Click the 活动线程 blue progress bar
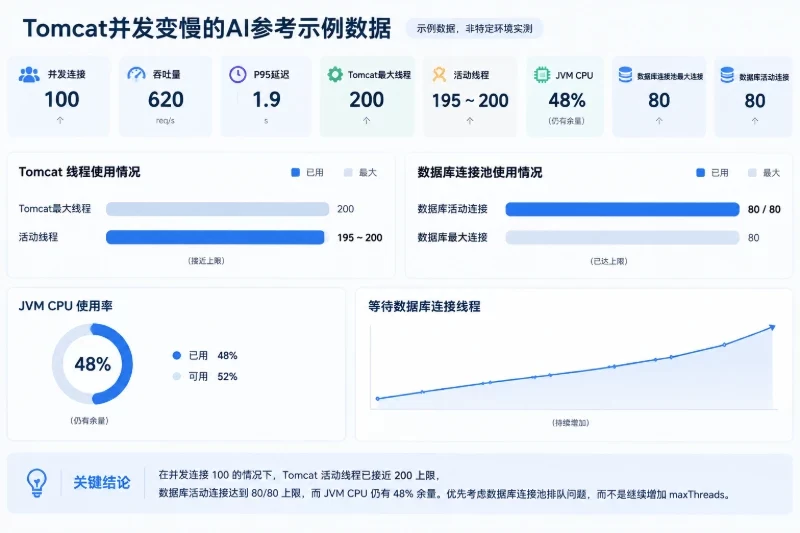 tap(215, 237)
